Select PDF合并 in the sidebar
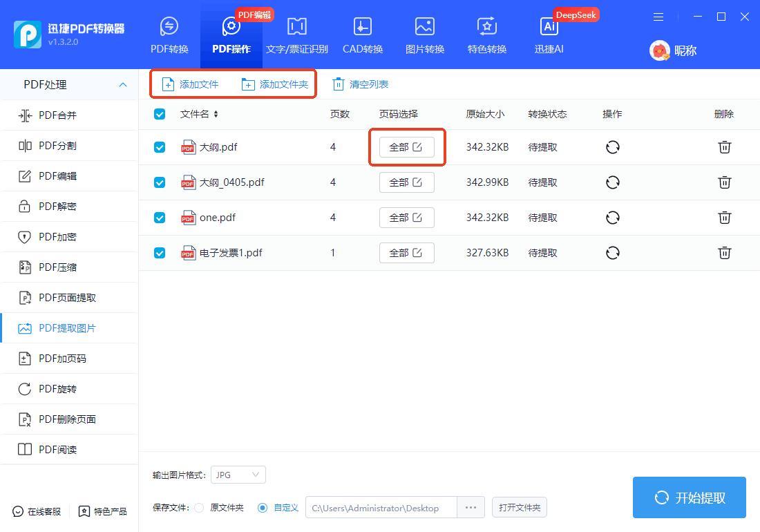 coord(58,115)
